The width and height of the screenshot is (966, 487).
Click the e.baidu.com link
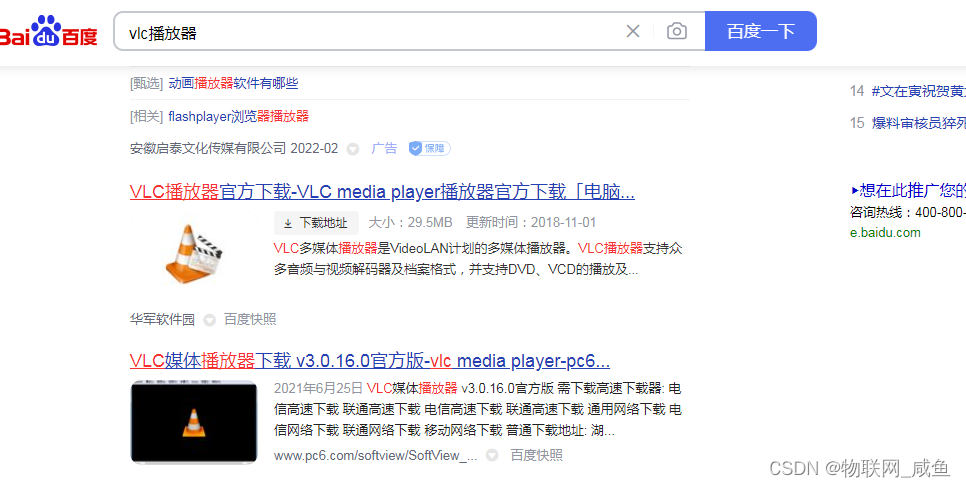[885, 232]
